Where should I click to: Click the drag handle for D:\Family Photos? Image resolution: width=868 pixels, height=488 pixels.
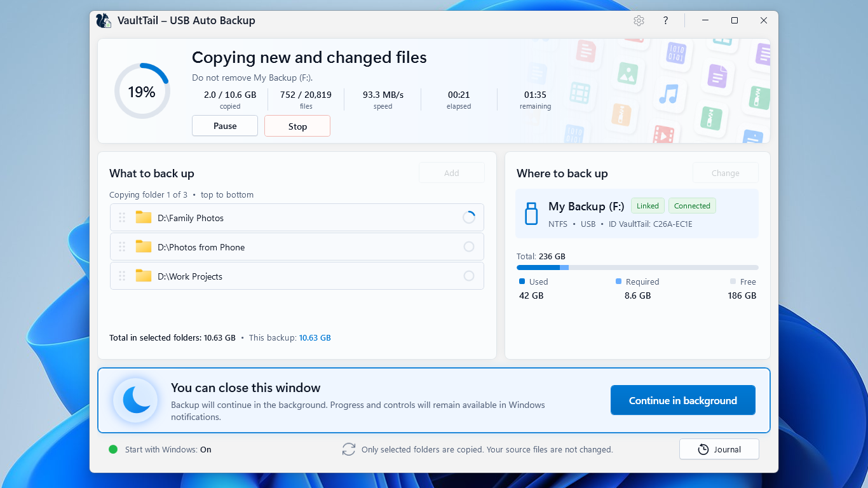point(122,218)
